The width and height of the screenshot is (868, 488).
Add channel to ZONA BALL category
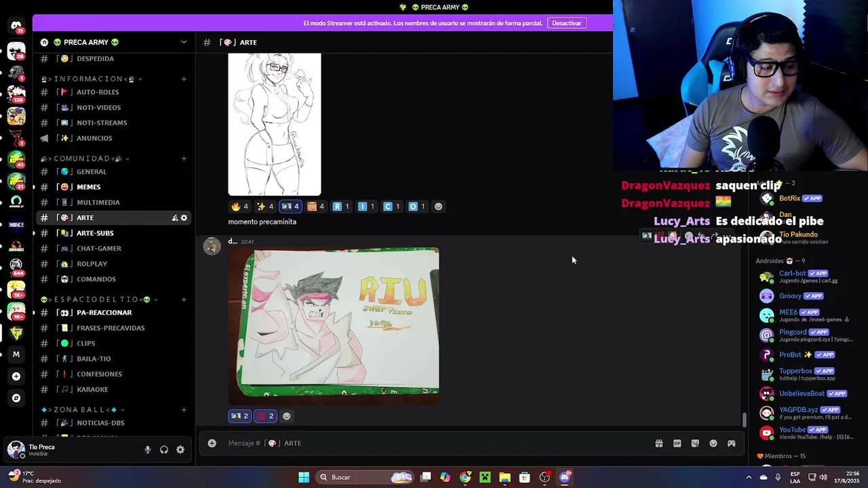(x=184, y=410)
